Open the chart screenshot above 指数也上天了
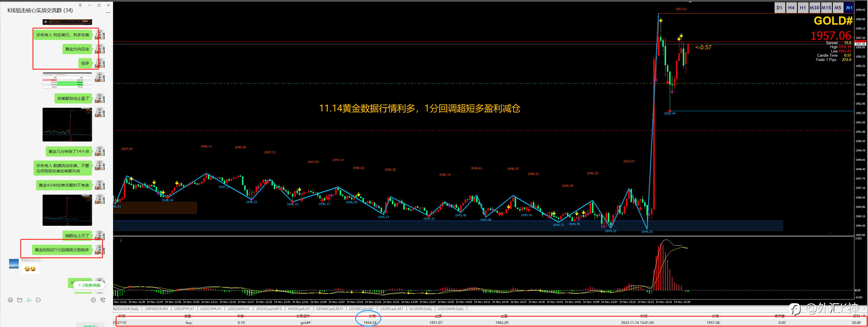 [x=67, y=210]
